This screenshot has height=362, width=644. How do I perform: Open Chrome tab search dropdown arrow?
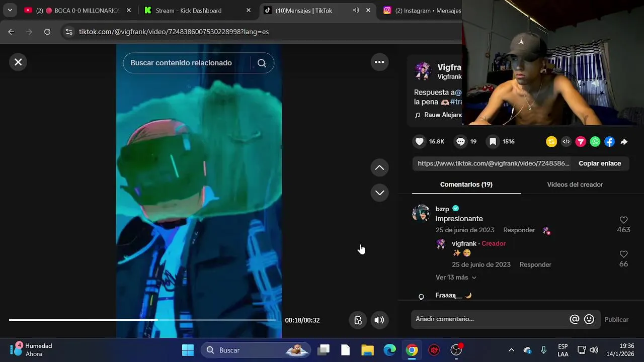tap(10, 10)
